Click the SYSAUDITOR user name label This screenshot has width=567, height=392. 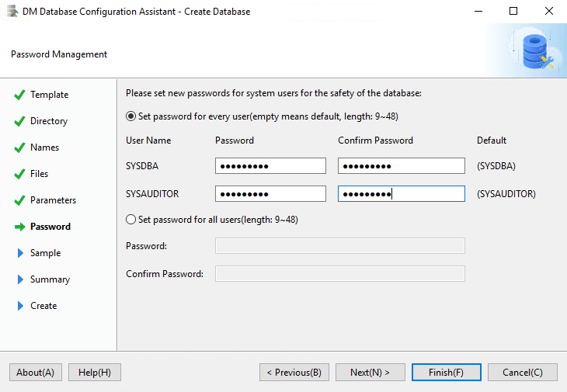[152, 193]
